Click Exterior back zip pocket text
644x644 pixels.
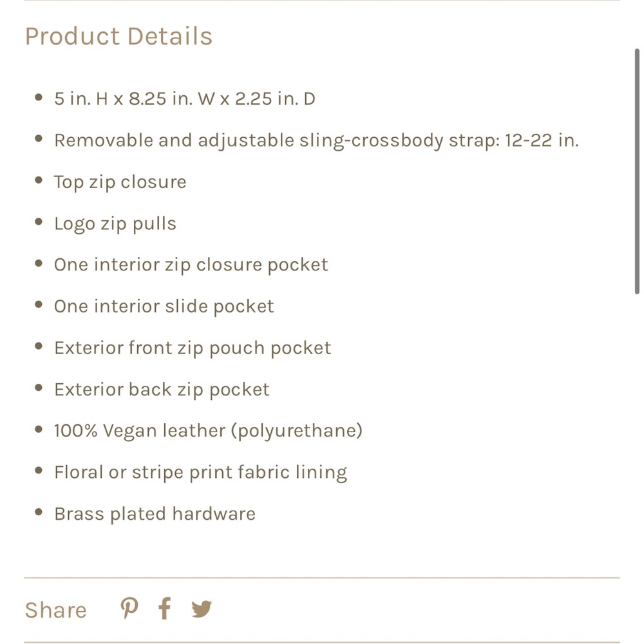[x=162, y=390]
